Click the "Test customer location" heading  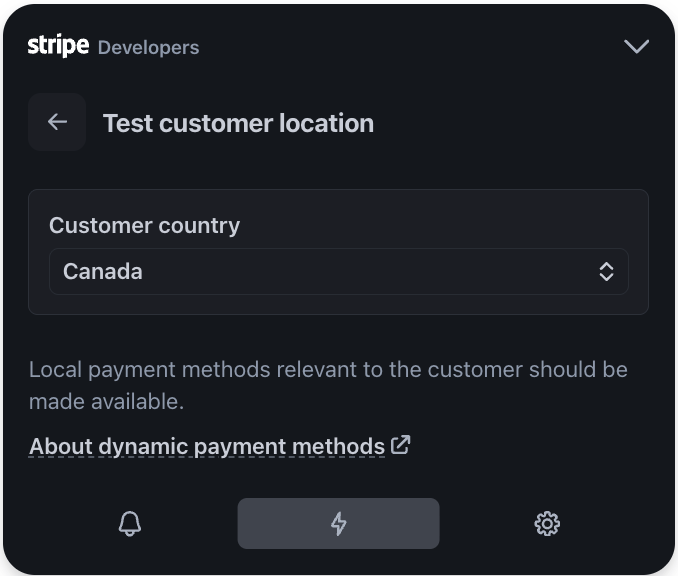238,123
